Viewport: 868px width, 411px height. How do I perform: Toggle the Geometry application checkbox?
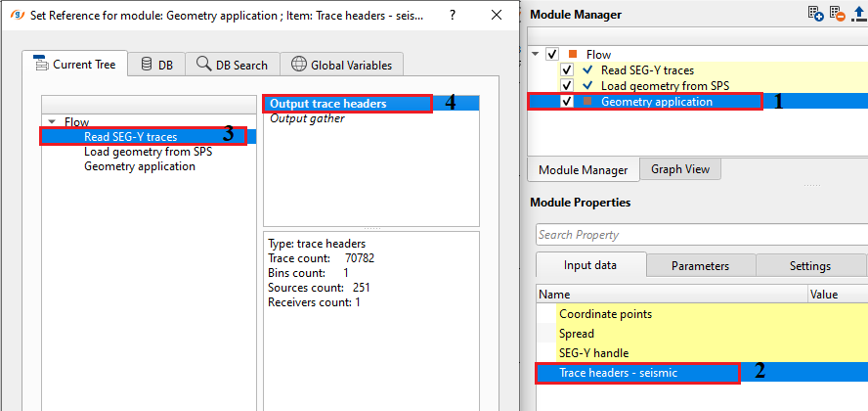(x=567, y=102)
